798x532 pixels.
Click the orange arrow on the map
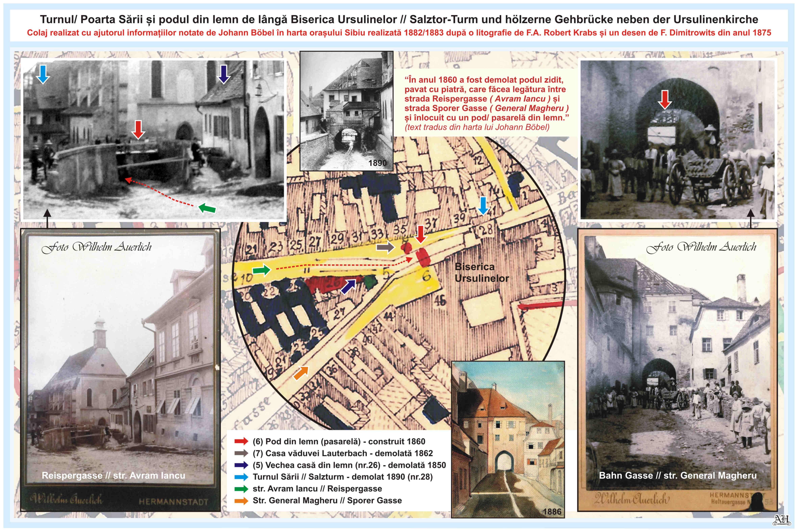coord(301,373)
